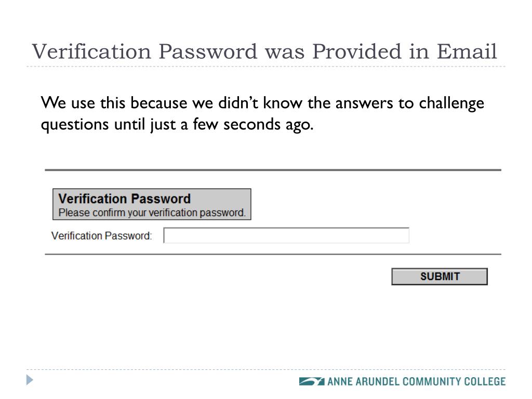This screenshot has height=399, width=532.
Task: Click the dotted footer divider line
Action: 265,369
